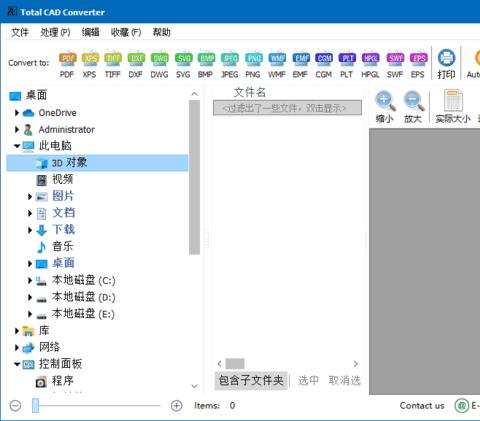Screen dimensions: 480x421
Task: Collapse 此电脑 tree node
Action: (x=17, y=146)
